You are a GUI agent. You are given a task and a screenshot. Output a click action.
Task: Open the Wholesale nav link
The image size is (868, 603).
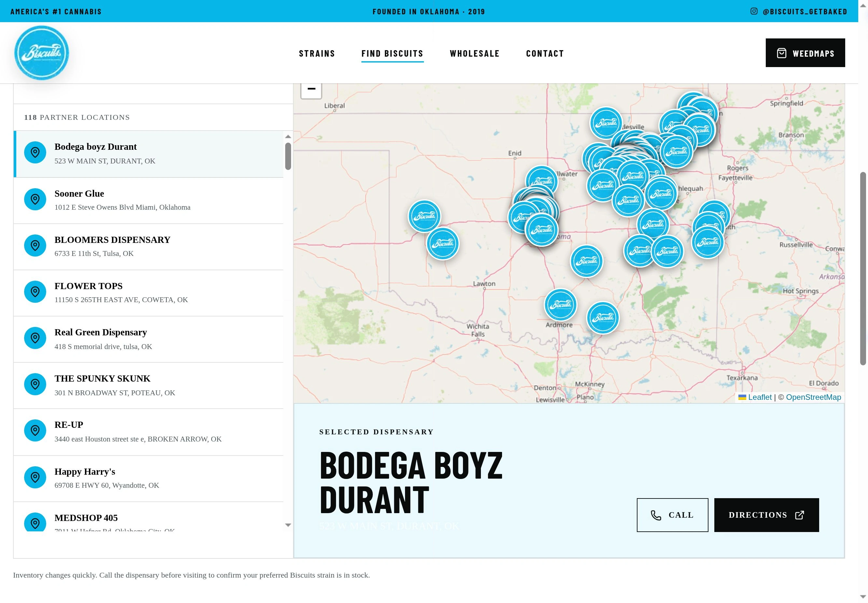coord(475,54)
